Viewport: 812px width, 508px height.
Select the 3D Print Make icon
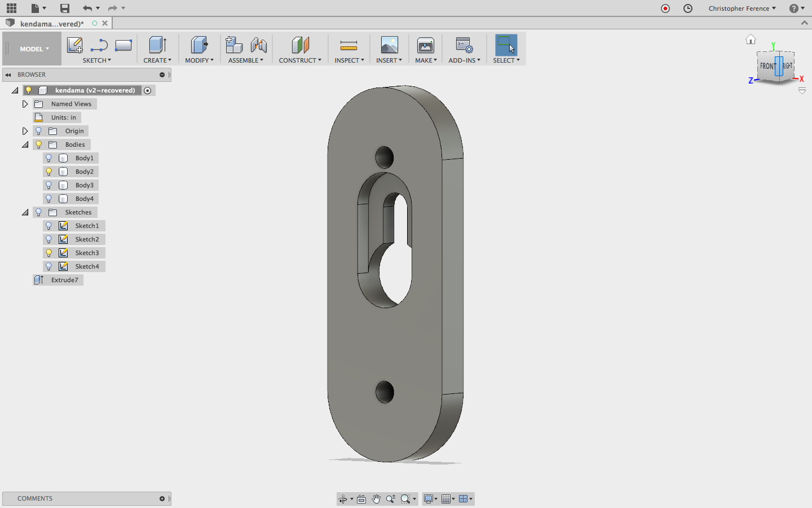(426, 45)
